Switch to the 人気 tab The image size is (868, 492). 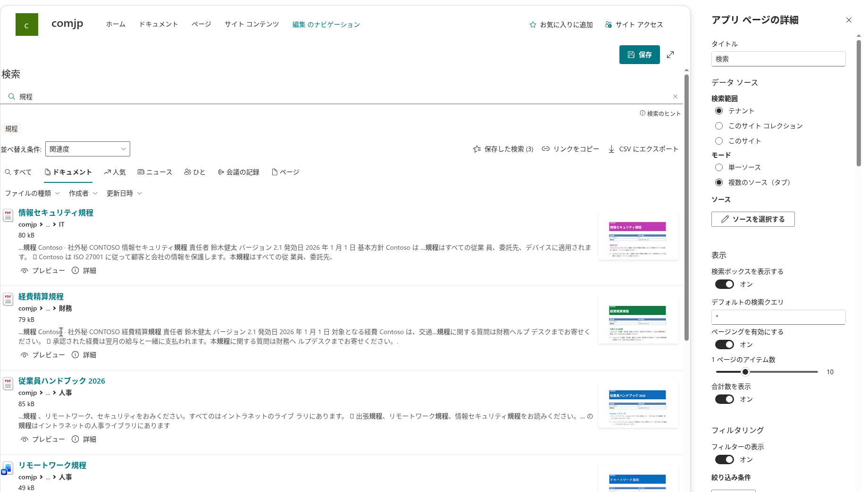point(115,172)
